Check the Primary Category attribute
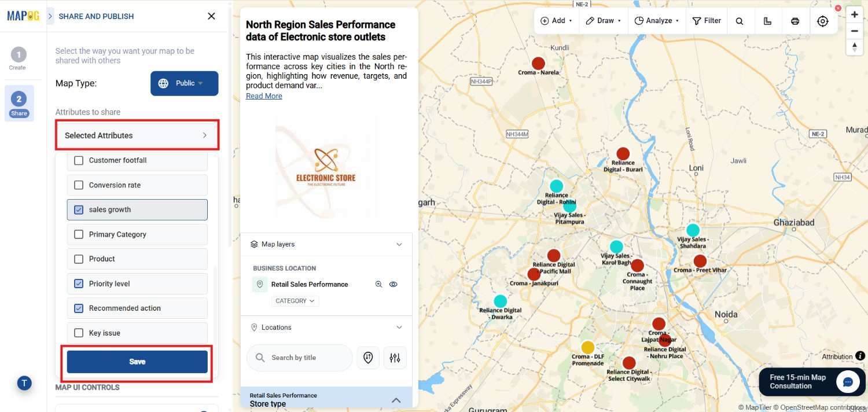 79,234
